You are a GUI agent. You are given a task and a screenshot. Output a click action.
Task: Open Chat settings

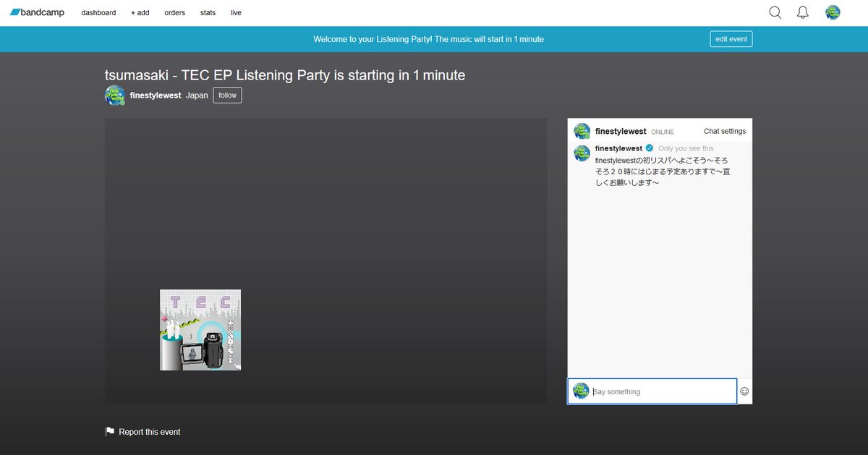click(x=725, y=132)
